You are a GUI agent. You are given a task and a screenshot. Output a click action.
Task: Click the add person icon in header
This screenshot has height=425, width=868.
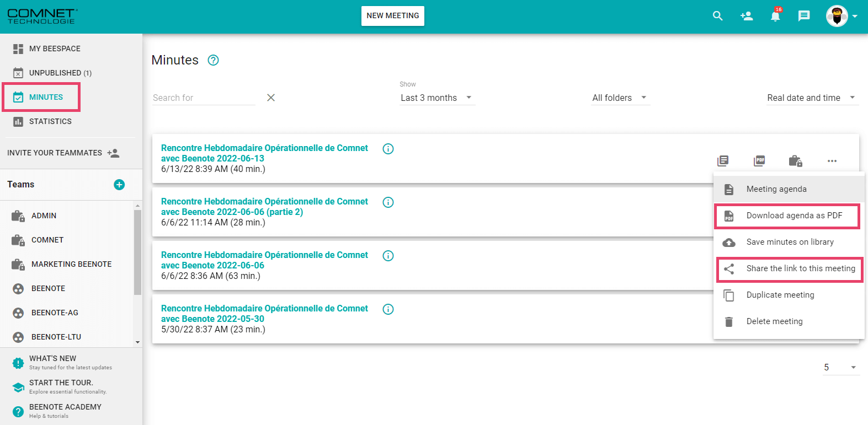tap(747, 16)
